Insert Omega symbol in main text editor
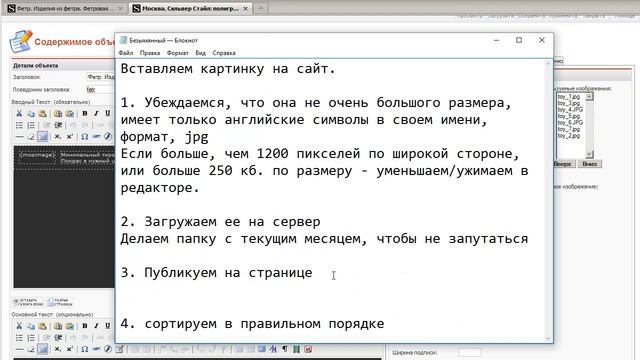This screenshot has width=640, height=360. coord(84,349)
